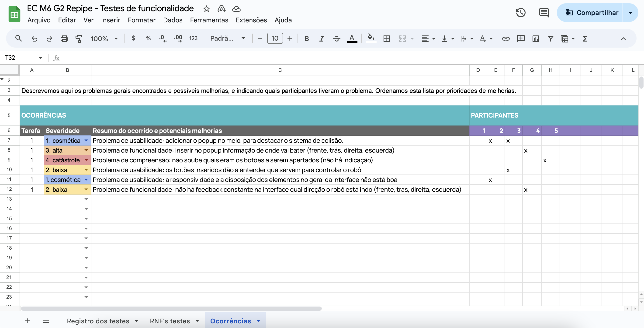Image resolution: width=644 pixels, height=328 pixels.
Task: Open the Extensões menu
Action: click(x=251, y=20)
